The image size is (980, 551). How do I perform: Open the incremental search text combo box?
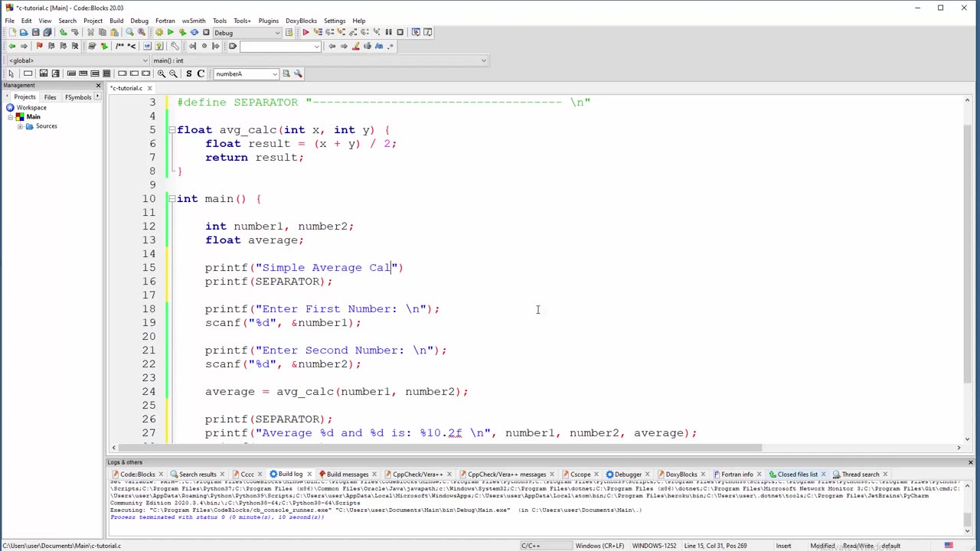[x=280, y=46]
